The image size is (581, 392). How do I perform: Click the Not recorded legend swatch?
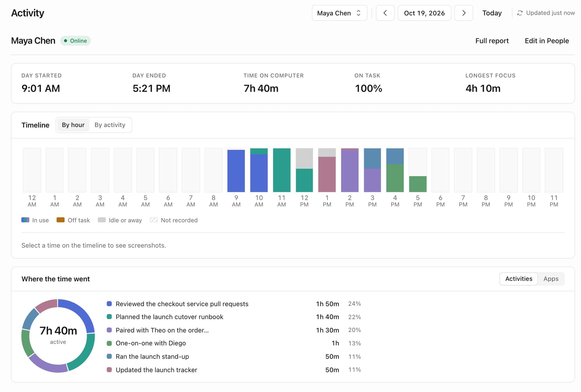(154, 220)
